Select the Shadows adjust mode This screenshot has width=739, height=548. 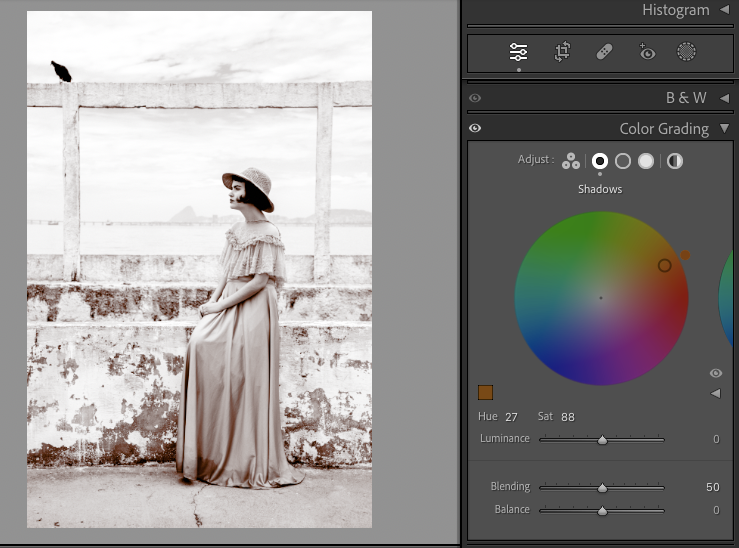600,161
